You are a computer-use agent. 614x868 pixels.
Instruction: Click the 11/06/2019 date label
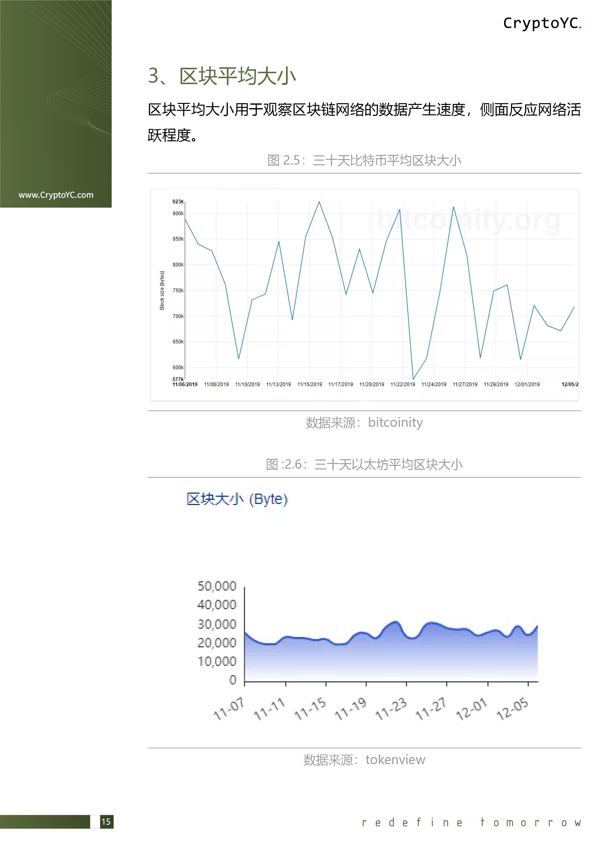185,385
